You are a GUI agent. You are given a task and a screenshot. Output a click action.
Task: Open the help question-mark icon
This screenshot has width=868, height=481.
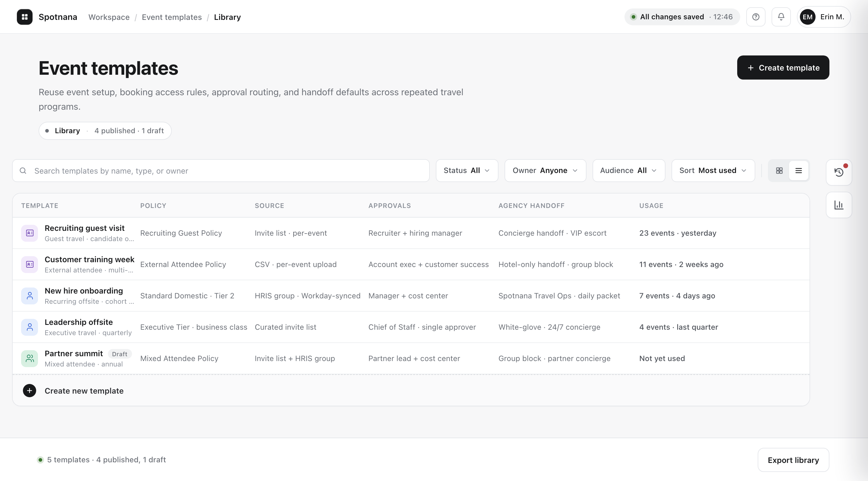(756, 17)
